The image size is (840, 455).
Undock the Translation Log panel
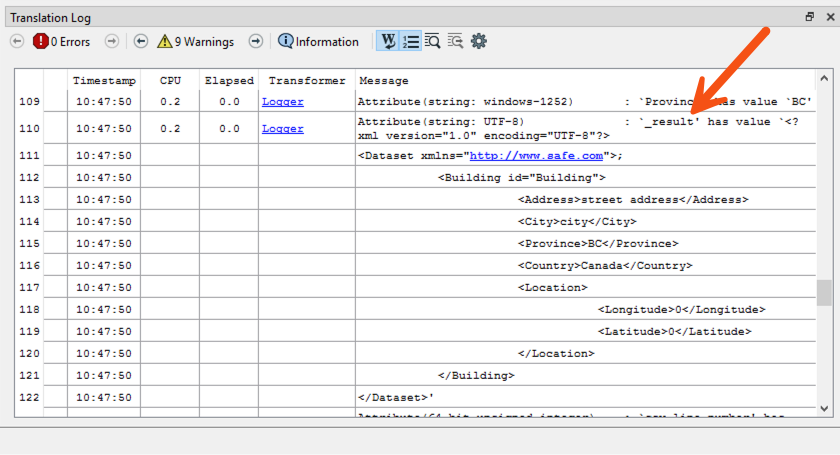(809, 17)
